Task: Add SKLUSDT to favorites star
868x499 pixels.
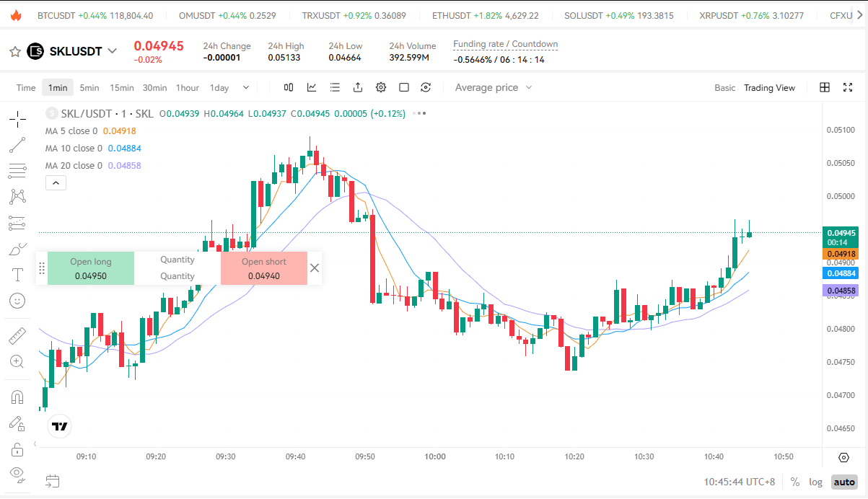Action: 14,51
